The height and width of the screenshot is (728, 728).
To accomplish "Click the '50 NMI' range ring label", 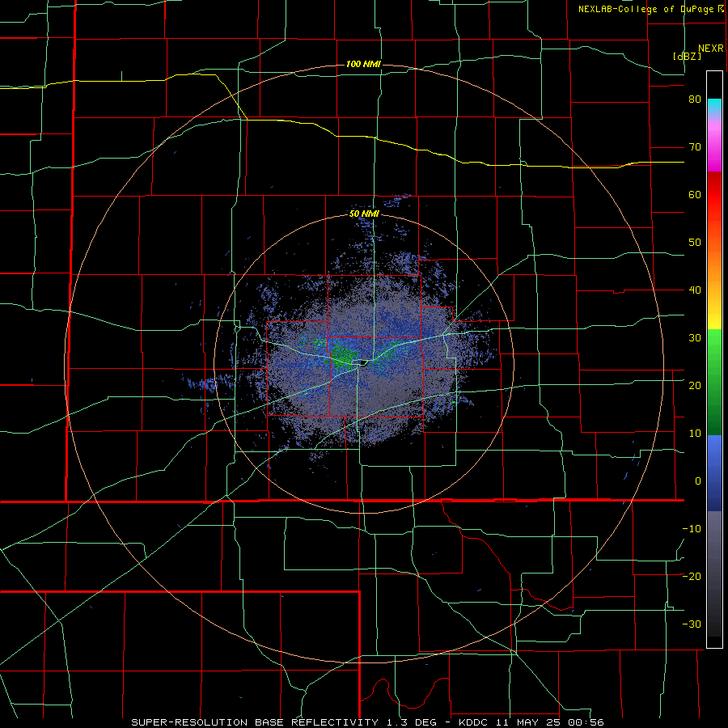I will click(x=365, y=214).
